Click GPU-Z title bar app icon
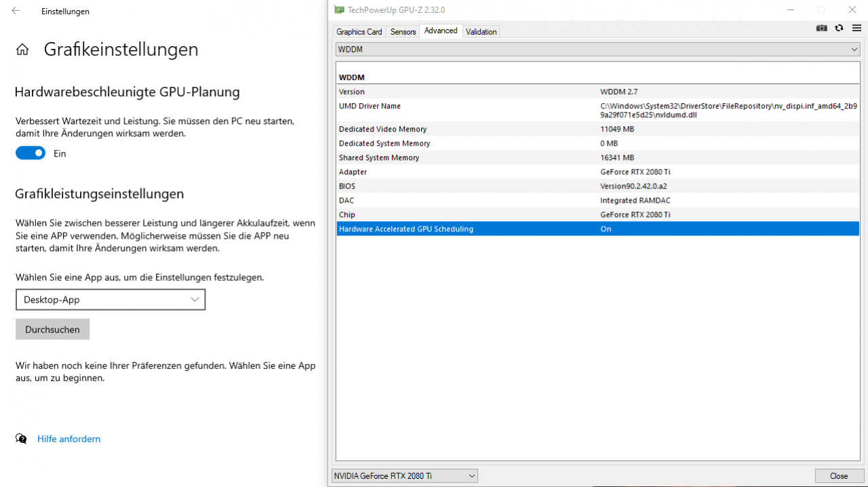This screenshot has width=868, height=487. [340, 9]
